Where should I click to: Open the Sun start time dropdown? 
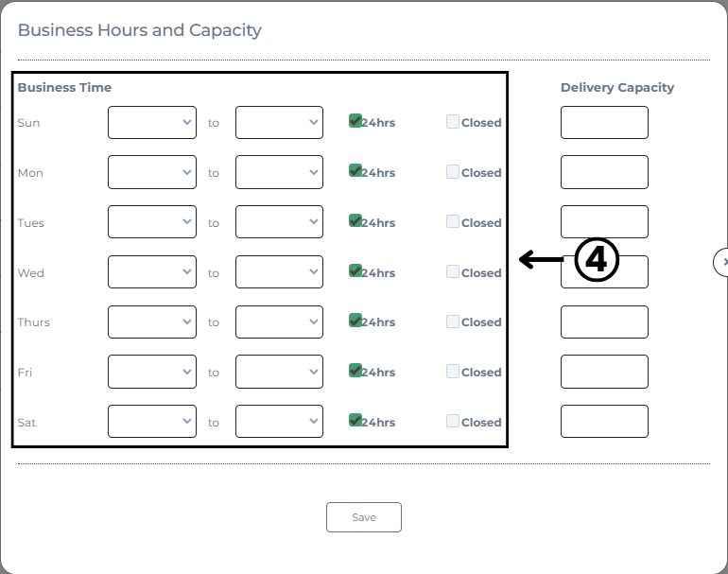tap(152, 122)
